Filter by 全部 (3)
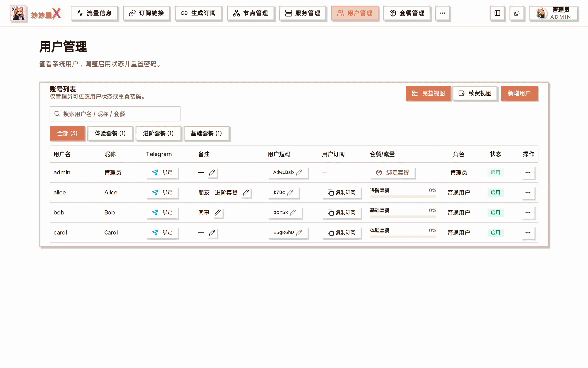This screenshot has width=588, height=368. coord(67,133)
